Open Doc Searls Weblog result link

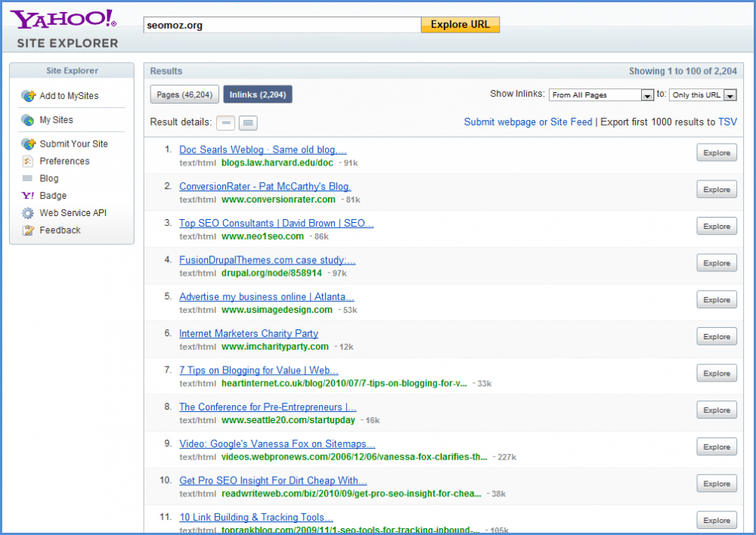[263, 150]
